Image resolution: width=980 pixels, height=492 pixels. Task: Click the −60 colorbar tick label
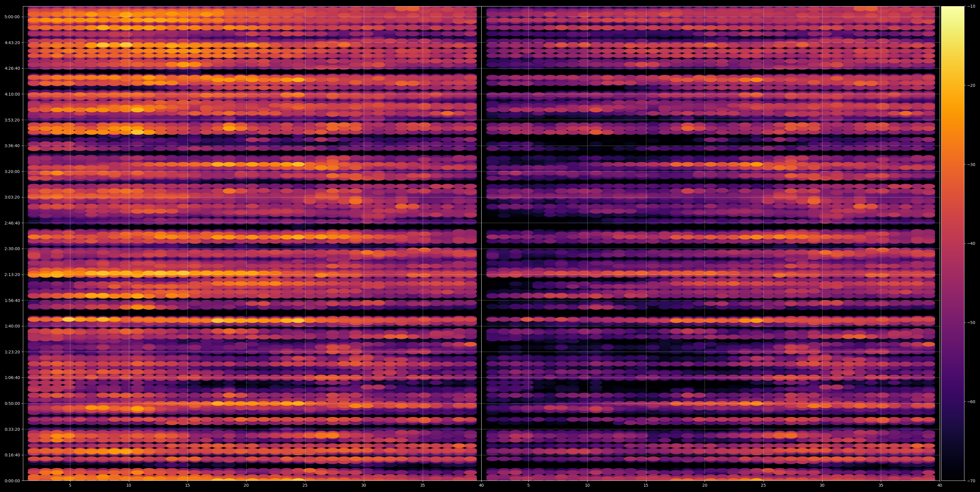pos(971,402)
